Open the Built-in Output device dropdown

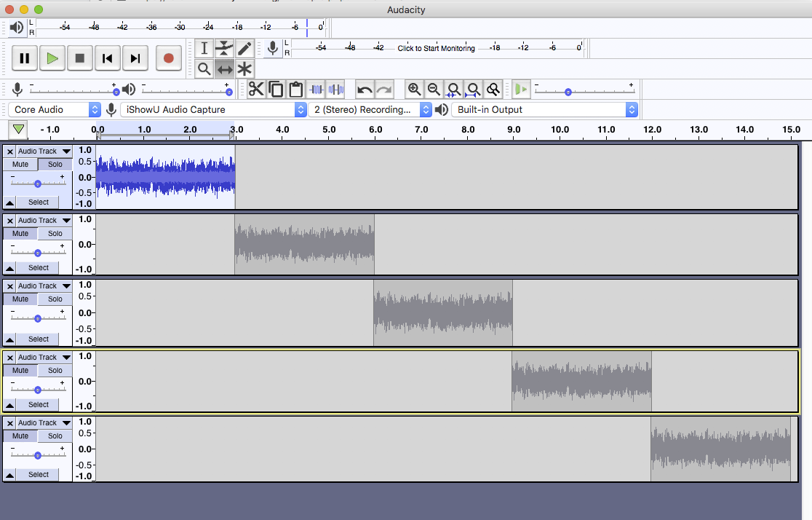[x=544, y=110]
